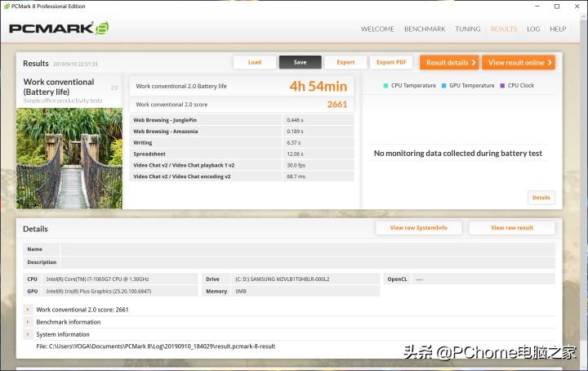The image size is (588, 371).
Task: Click the GPU Temperature legend swatch
Action: [x=443, y=86]
